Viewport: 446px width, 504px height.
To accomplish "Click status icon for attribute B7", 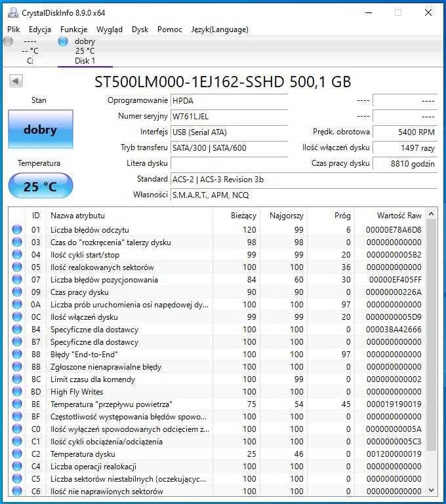I will pos(17,341).
